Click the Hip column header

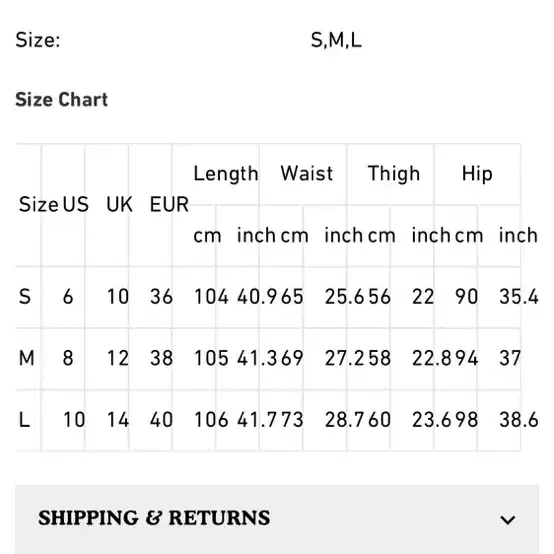[477, 174]
